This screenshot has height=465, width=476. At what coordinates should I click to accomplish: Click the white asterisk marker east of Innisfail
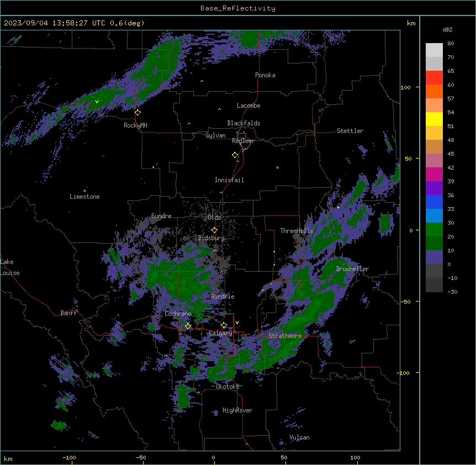tap(277, 168)
